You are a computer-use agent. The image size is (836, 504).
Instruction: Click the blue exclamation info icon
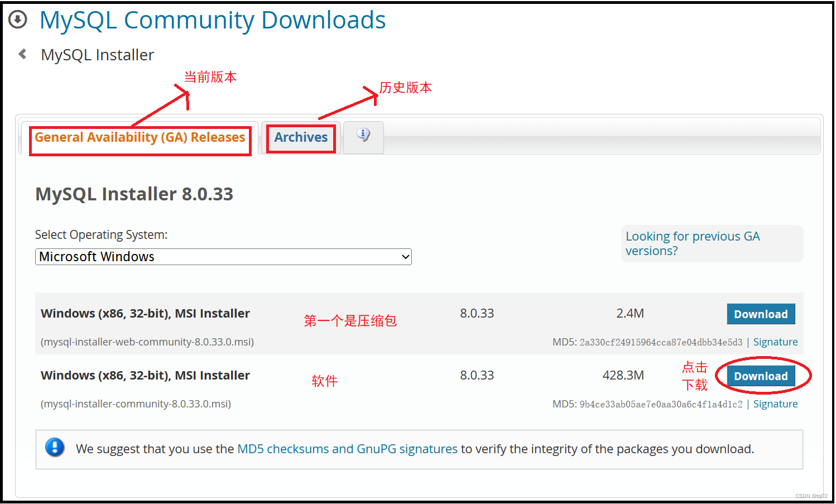click(55, 447)
